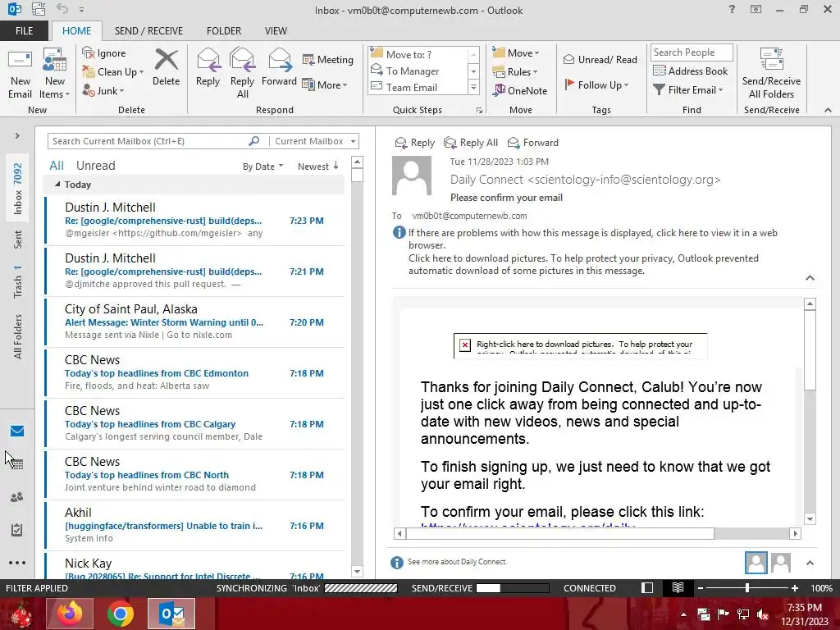
Task: Toggle the Newest sort order
Action: 318,167
